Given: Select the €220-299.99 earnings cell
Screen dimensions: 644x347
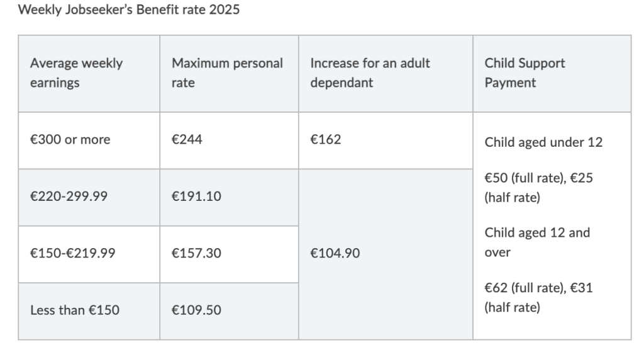Looking at the screenshot, I should [89, 197].
